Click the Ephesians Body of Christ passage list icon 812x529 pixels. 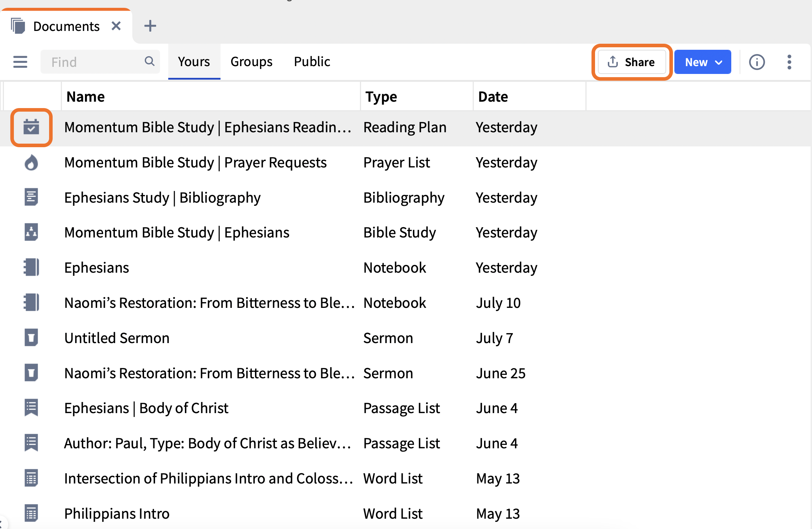coord(31,408)
